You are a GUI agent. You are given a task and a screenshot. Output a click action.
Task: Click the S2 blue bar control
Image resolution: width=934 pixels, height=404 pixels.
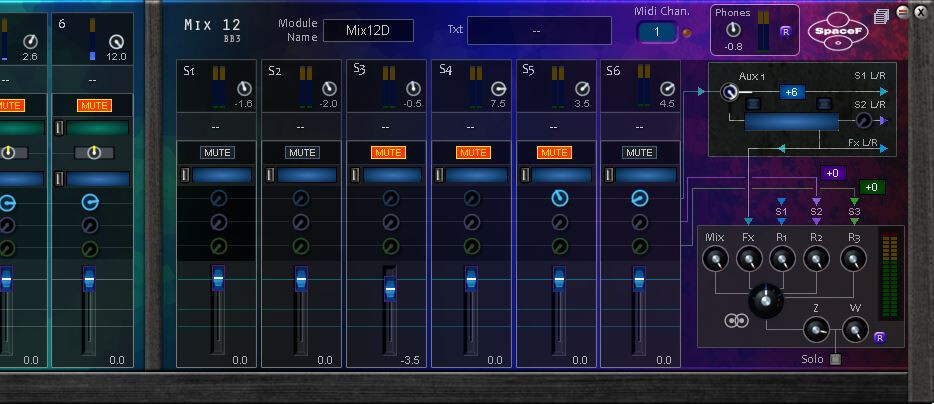[307, 175]
